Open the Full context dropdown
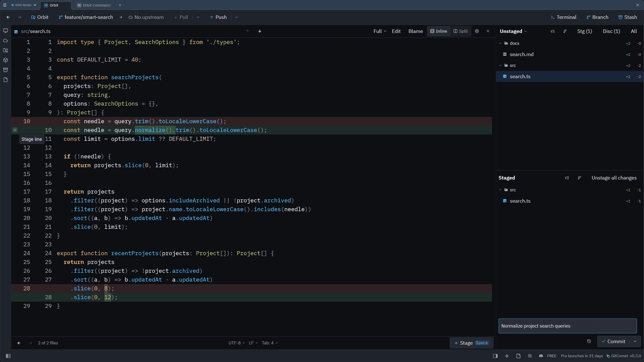The height and width of the screenshot is (362, 644). click(x=380, y=31)
